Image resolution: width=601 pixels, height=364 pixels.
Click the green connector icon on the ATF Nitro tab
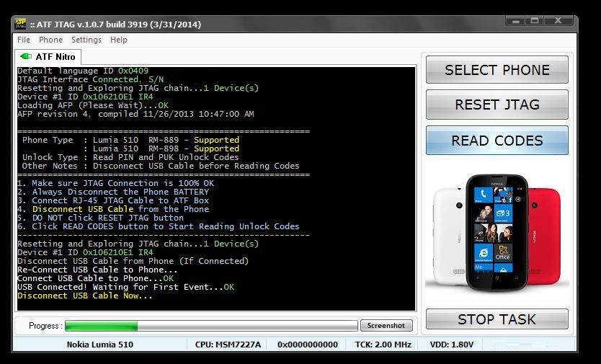pos(26,56)
